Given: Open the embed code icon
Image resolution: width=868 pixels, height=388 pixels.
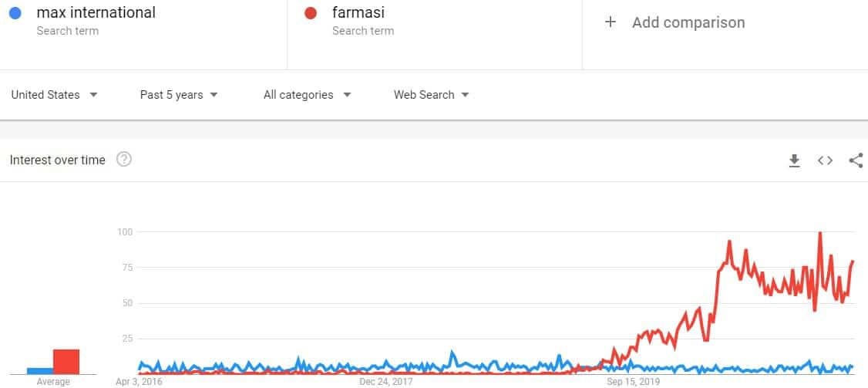Looking at the screenshot, I should click(x=825, y=160).
